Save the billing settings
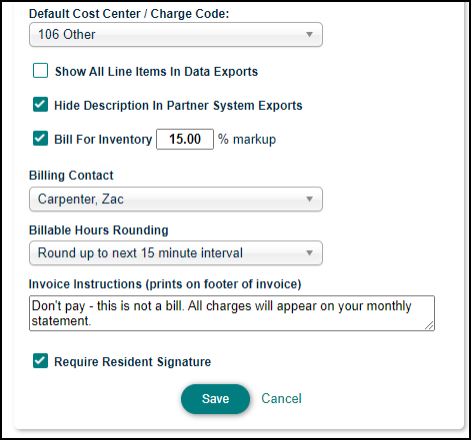Image resolution: width=471 pixels, height=440 pixels. point(215,399)
